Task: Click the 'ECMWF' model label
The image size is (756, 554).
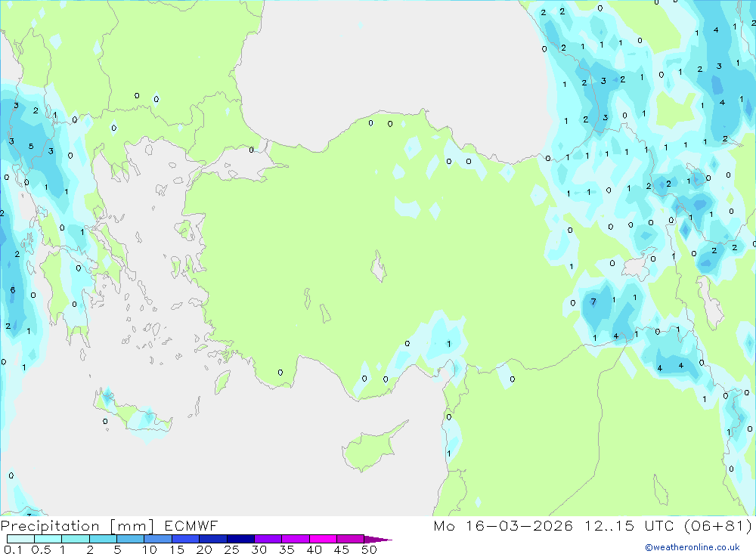Action: [x=191, y=525]
